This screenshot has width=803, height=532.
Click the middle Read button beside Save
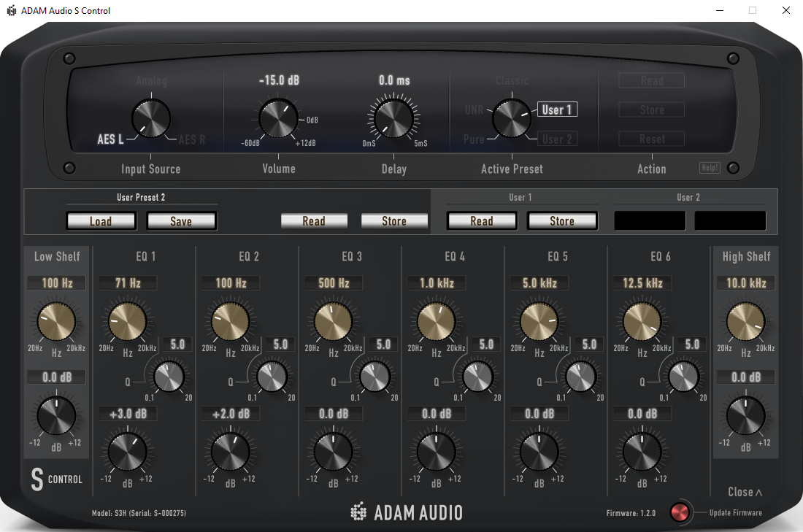point(314,220)
